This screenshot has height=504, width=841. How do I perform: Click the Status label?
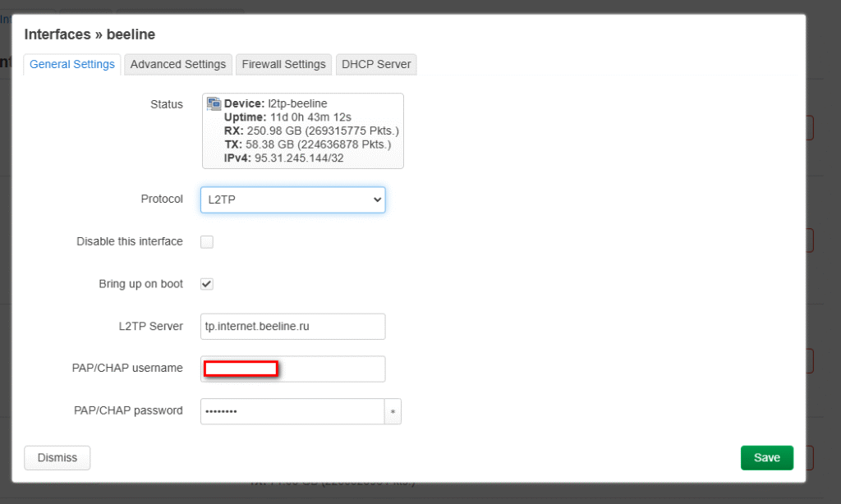coord(166,104)
